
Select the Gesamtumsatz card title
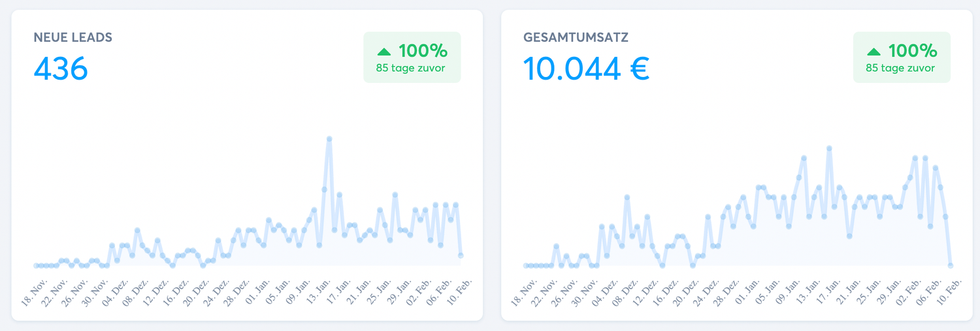pos(576,38)
